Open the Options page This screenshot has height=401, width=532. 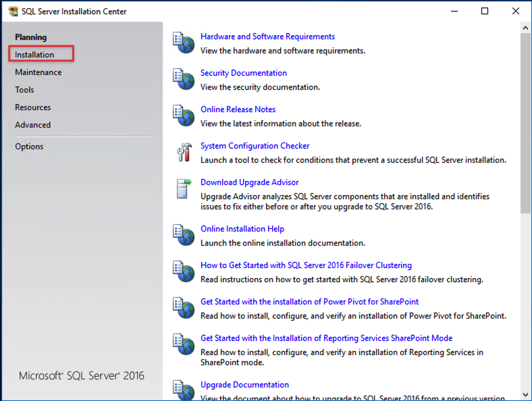[29, 146]
